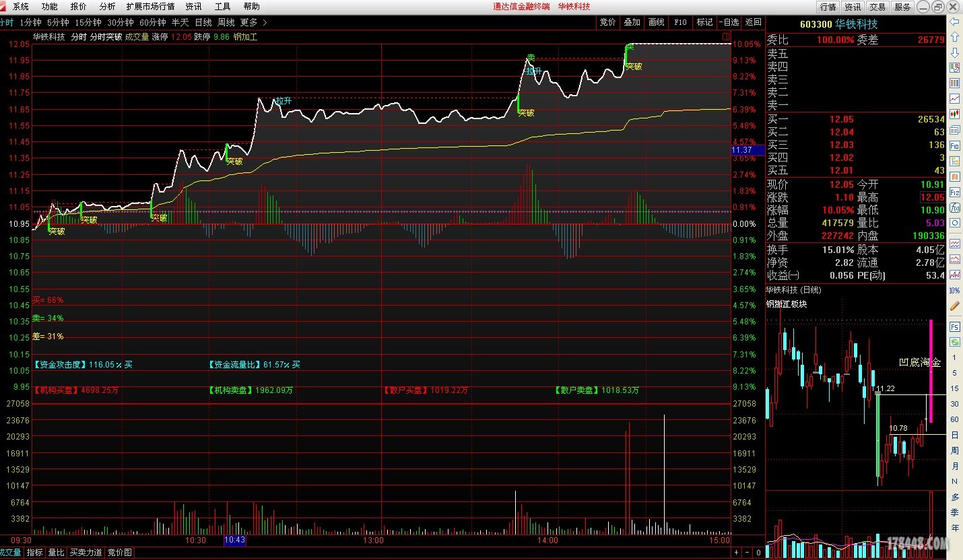The height and width of the screenshot is (560, 963).
Task: Click the pencil drawing tool icon
Action: (954, 306)
